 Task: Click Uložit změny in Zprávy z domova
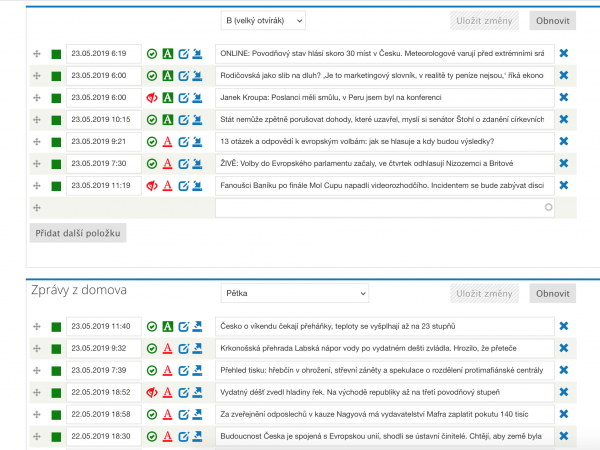tap(484, 293)
